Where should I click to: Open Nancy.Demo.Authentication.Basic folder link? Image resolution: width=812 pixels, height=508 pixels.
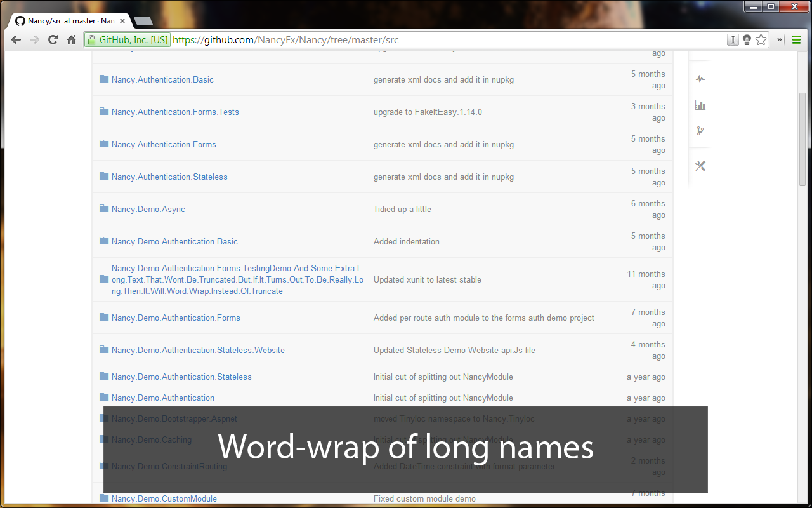[174, 241]
